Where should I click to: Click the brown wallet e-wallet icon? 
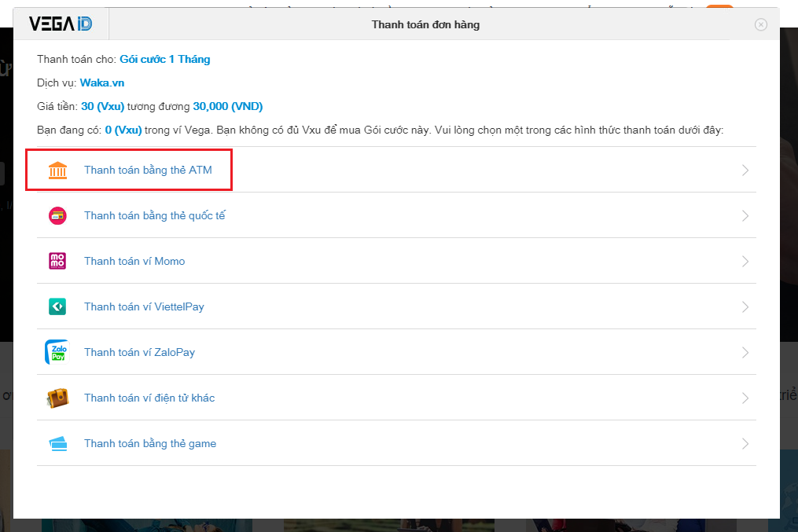57,398
